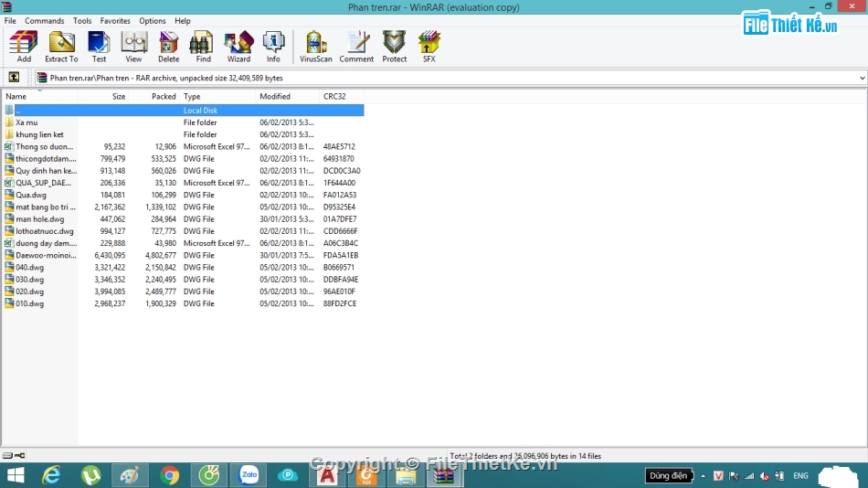868x488 pixels.
Task: Click the Protect archive icon
Action: coord(394,47)
